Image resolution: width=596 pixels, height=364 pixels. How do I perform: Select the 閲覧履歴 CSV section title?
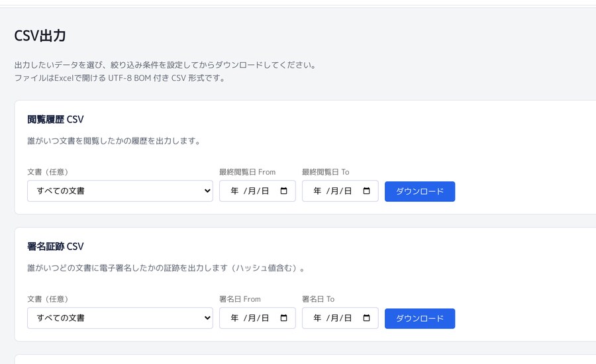tap(56, 119)
